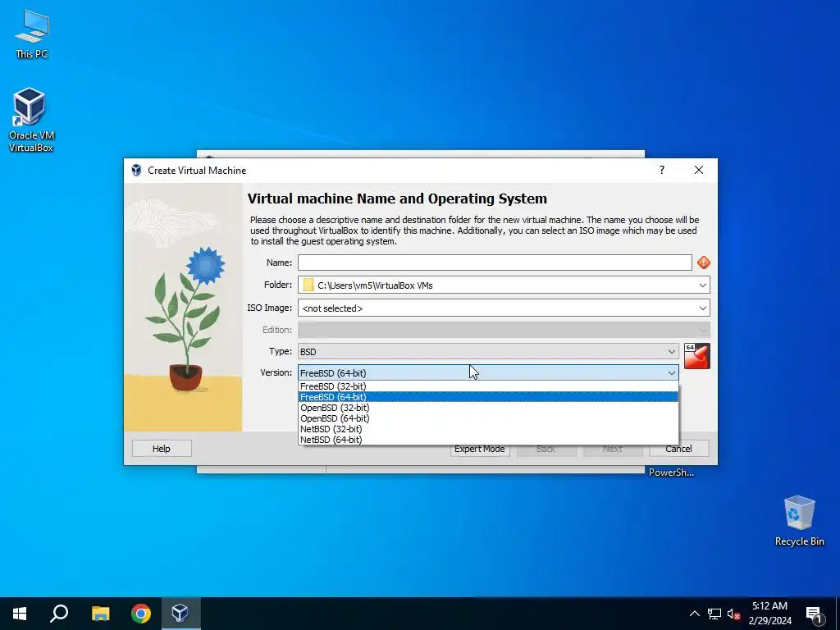Viewport: 840px width, 630px height.
Task: Switch to Expert Mode
Action: click(x=479, y=450)
